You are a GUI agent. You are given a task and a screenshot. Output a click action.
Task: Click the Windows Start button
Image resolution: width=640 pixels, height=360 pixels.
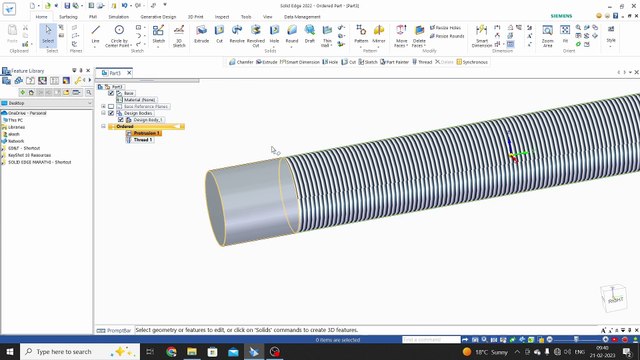click(x=10, y=351)
